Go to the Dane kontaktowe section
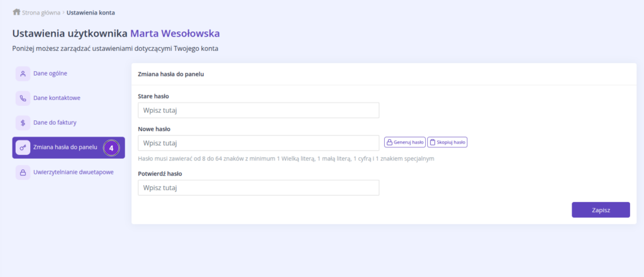This screenshot has width=644, height=277. [57, 98]
